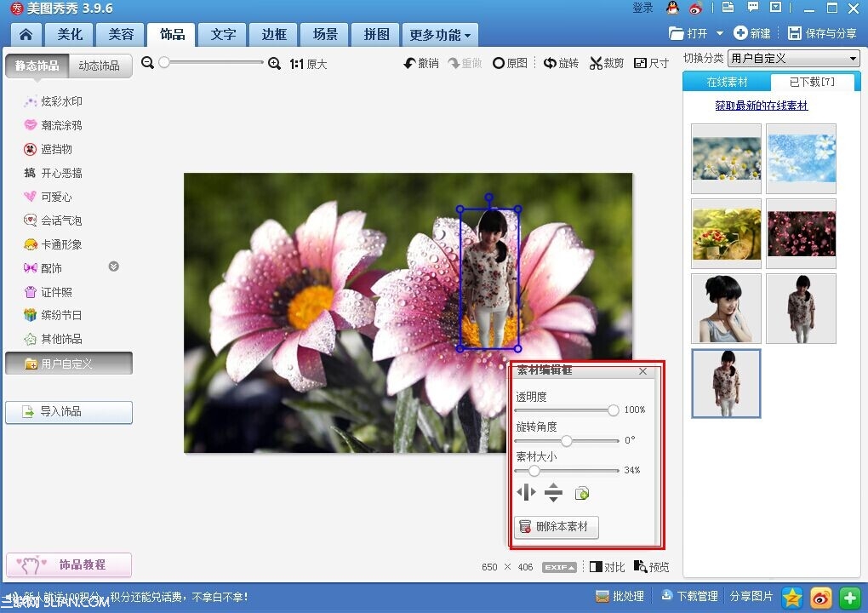Open 饰品教程 tutorial
Screen dimensions: 868x613
(x=69, y=564)
